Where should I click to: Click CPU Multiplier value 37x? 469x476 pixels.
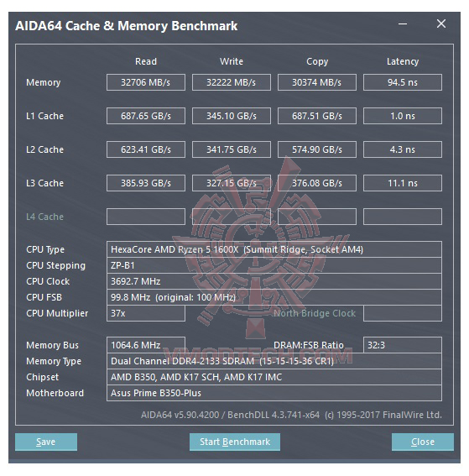146,313
